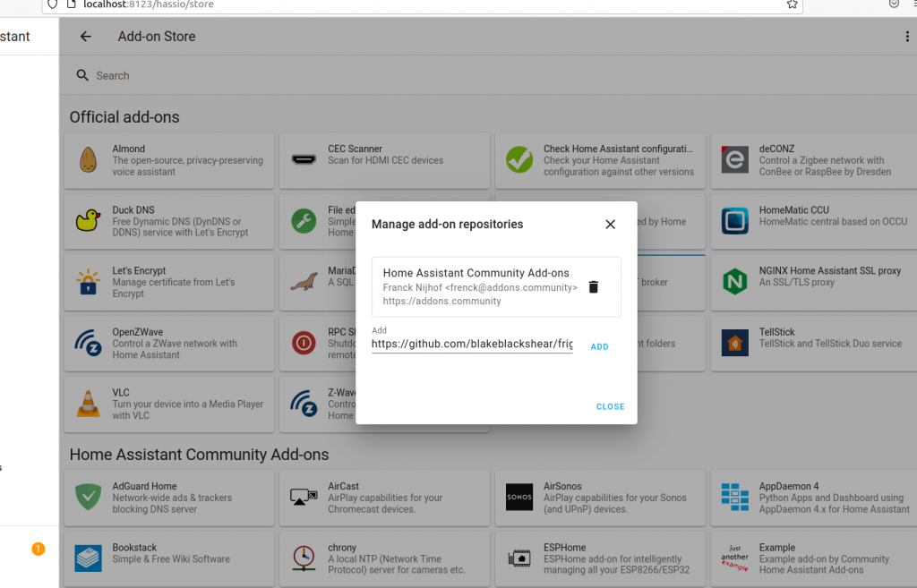Click the Official add-ons section heading
Screen dimensions: 917x588
(124, 117)
